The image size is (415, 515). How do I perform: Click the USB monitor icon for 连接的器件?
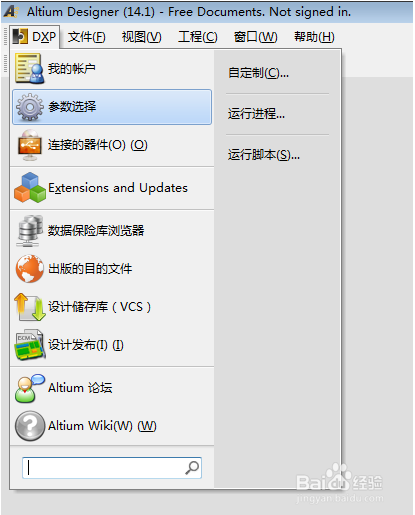[x=29, y=145]
